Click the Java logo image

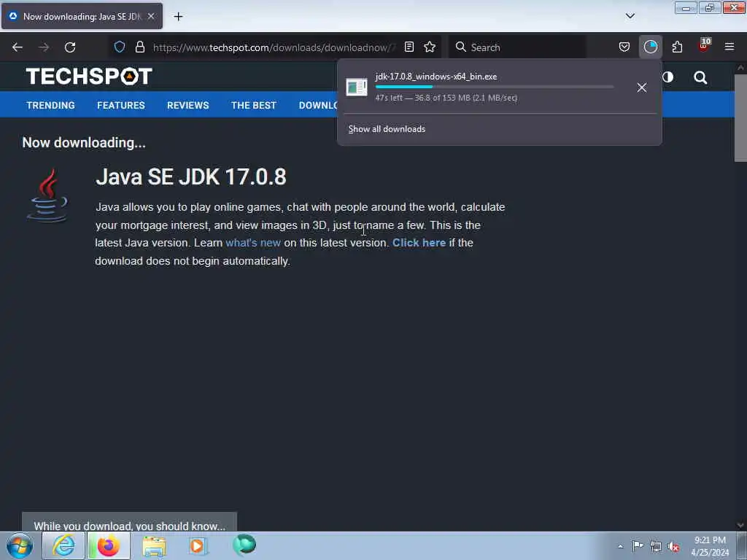tap(47, 195)
